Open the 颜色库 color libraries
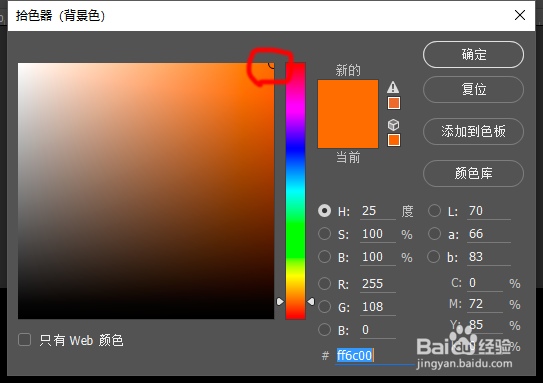The width and height of the screenshot is (543, 383). click(x=473, y=173)
